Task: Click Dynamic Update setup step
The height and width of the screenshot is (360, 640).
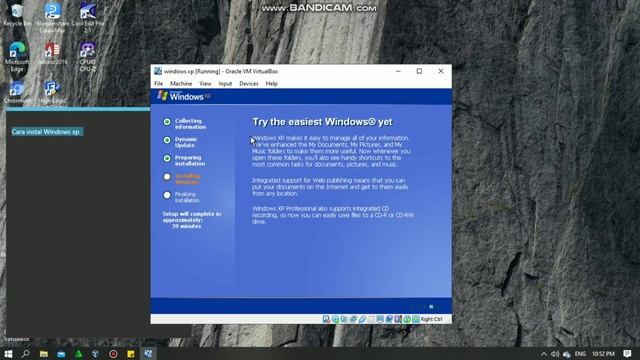Action: [180, 142]
